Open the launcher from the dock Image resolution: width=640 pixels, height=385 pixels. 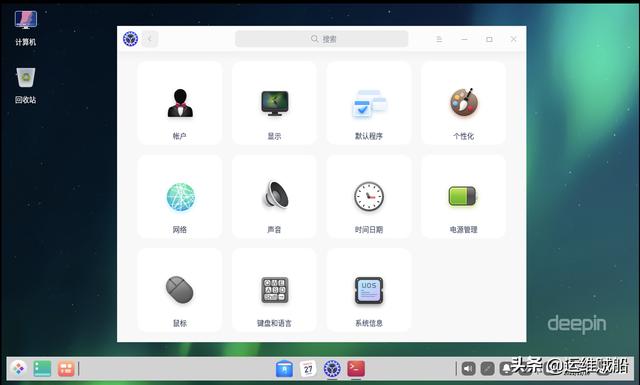pos(18,369)
